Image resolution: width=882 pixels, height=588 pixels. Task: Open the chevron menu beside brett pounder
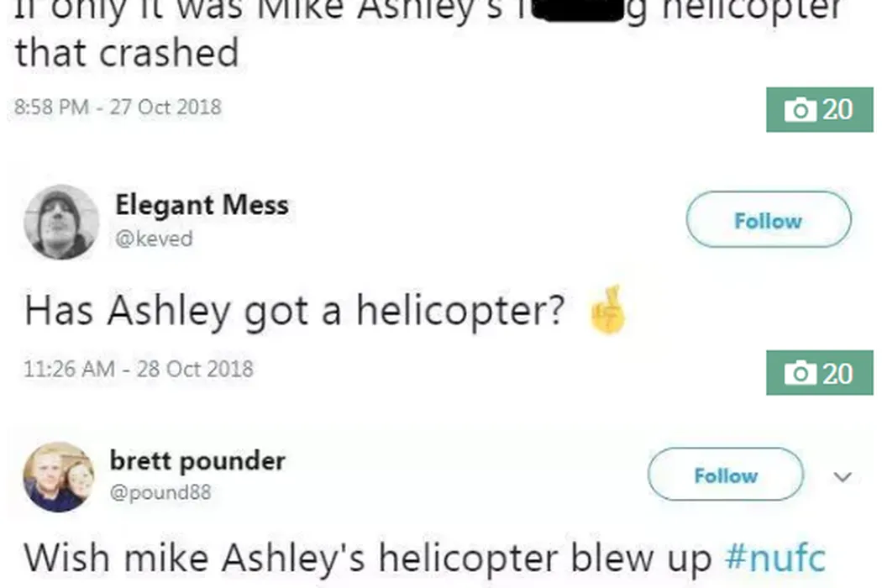(x=842, y=476)
